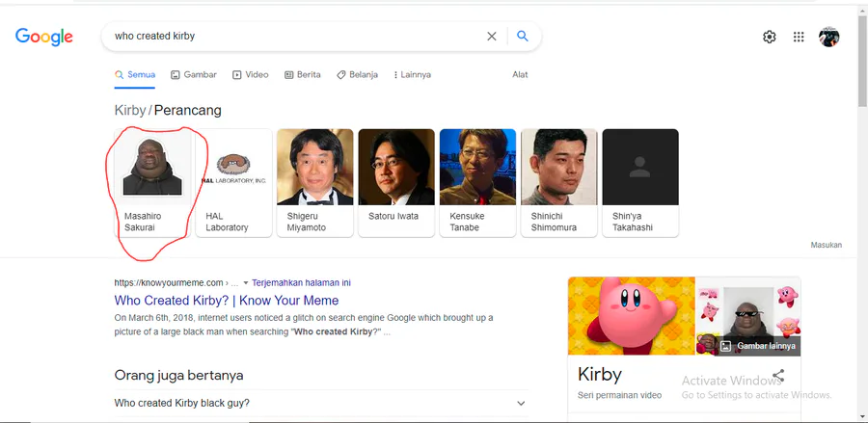Open the Google apps grid
The image size is (868, 423).
point(799,37)
